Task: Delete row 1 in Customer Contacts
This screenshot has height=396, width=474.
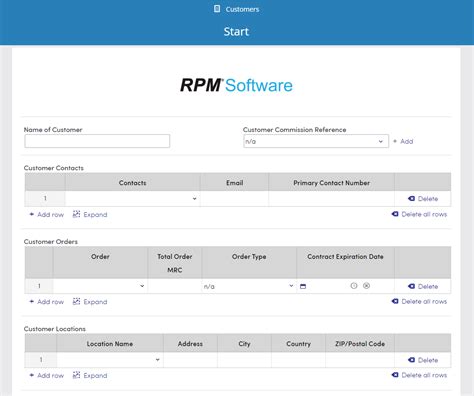Action: coord(423,199)
